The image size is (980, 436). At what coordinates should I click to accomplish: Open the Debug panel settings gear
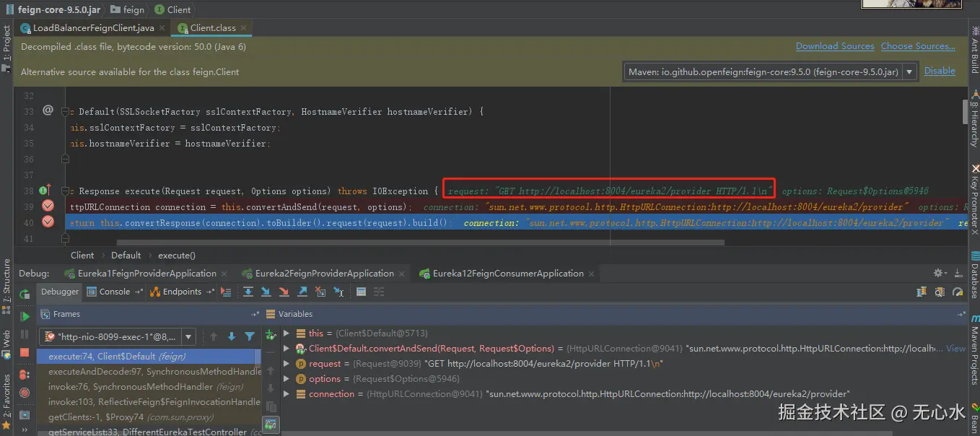940,273
